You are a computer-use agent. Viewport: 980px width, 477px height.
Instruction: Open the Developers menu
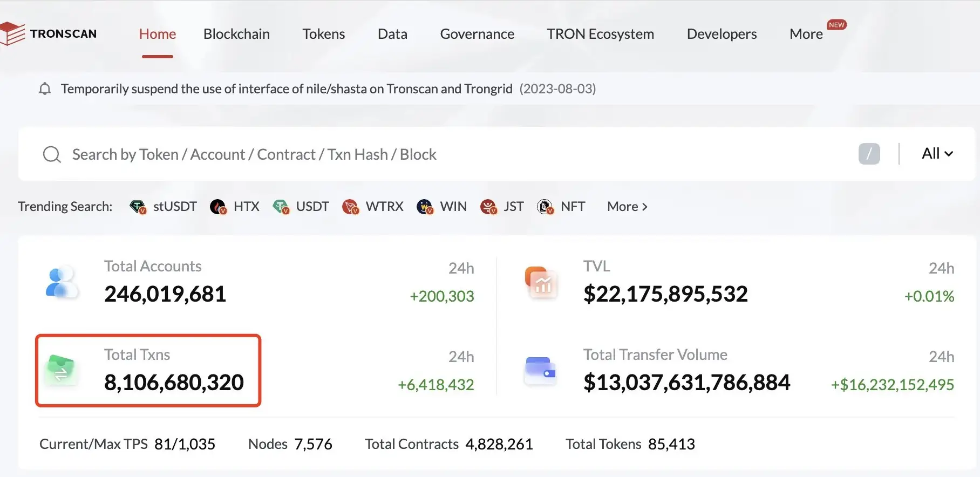(722, 34)
